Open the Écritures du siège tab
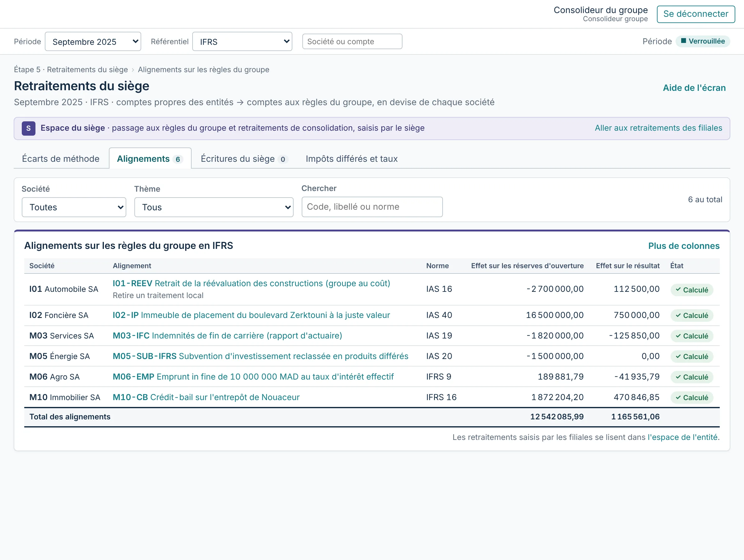 click(x=244, y=158)
